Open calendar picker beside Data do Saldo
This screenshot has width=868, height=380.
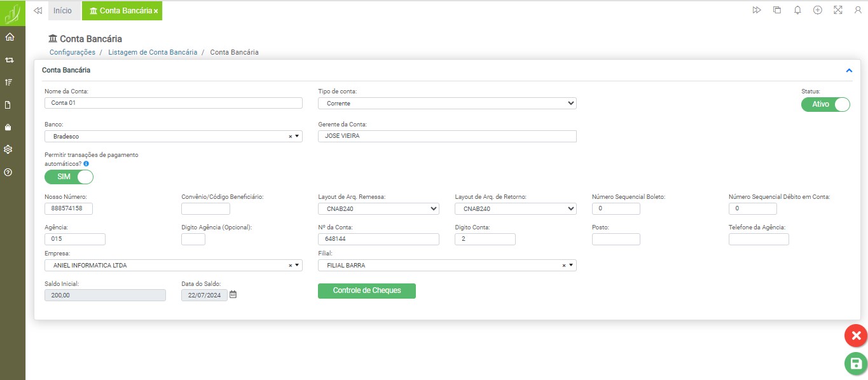233,295
